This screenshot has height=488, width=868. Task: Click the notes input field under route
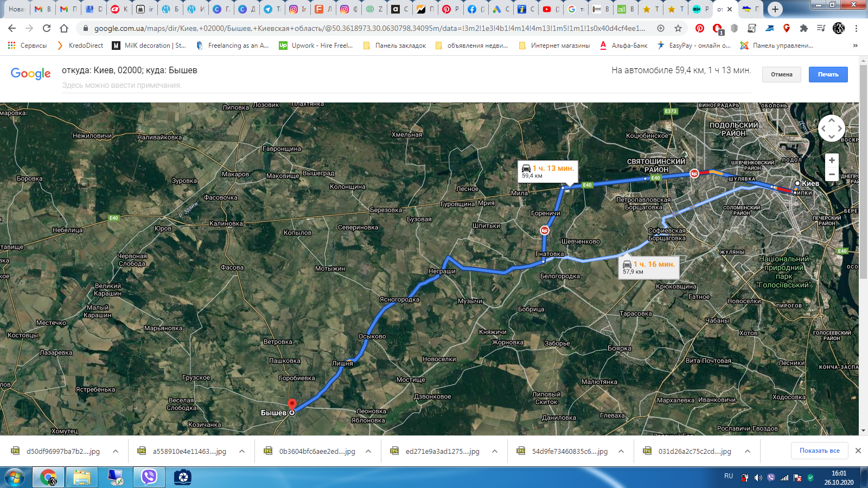406,85
